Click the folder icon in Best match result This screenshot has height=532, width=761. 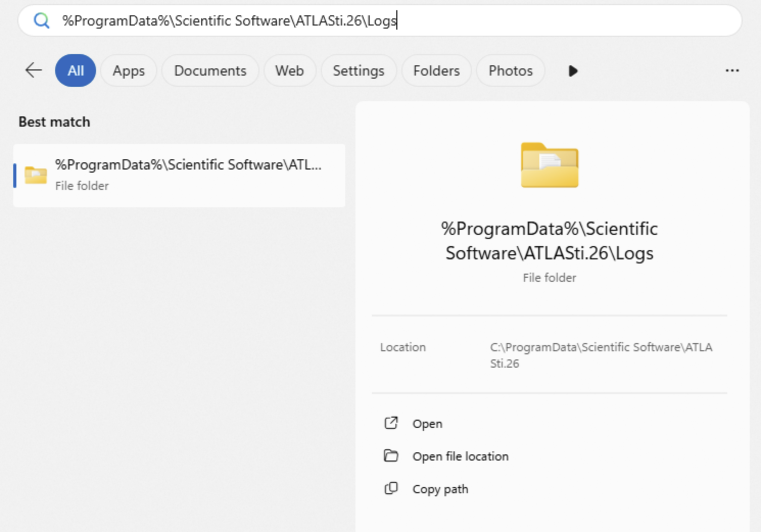[36, 175]
